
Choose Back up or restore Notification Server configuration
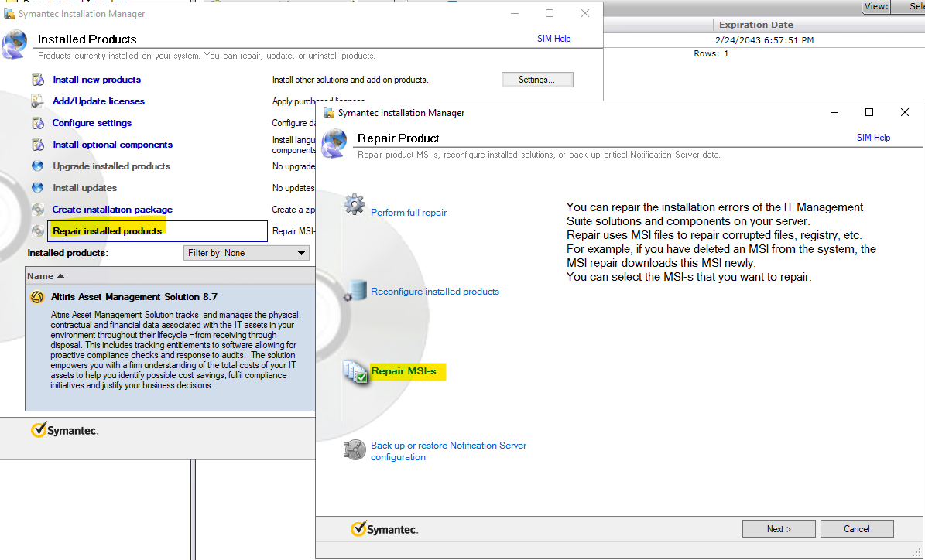click(x=448, y=452)
